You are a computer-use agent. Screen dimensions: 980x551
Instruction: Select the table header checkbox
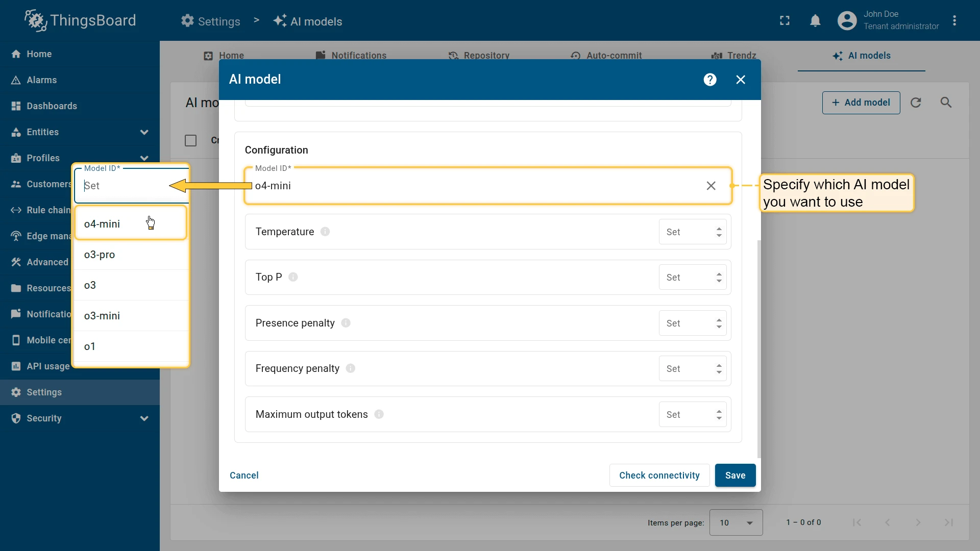(x=190, y=140)
